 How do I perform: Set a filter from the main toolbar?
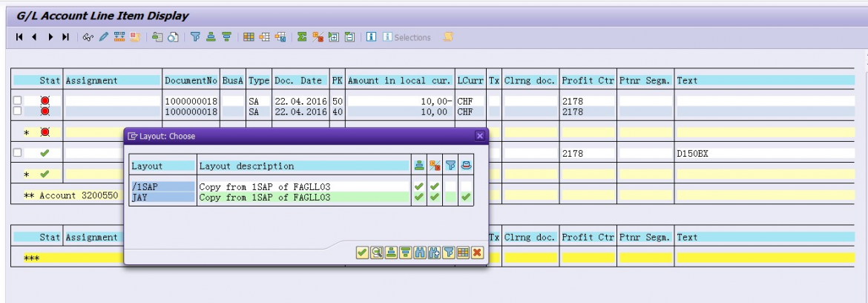195,37
